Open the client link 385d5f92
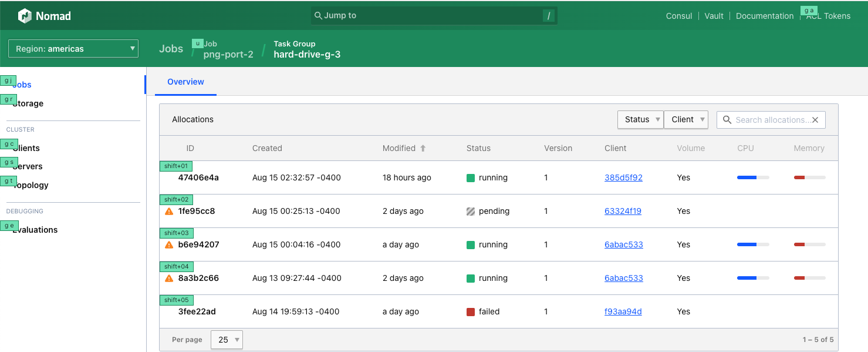The image size is (868, 352). click(x=623, y=177)
